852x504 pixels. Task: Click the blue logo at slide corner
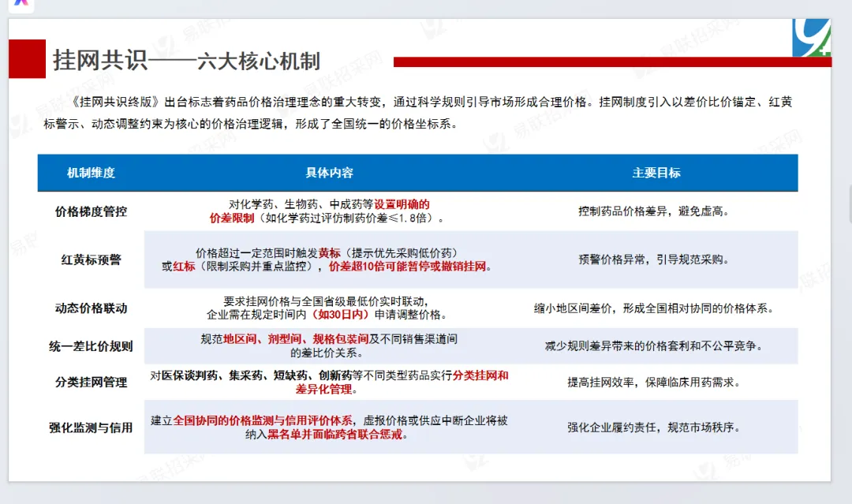811,38
